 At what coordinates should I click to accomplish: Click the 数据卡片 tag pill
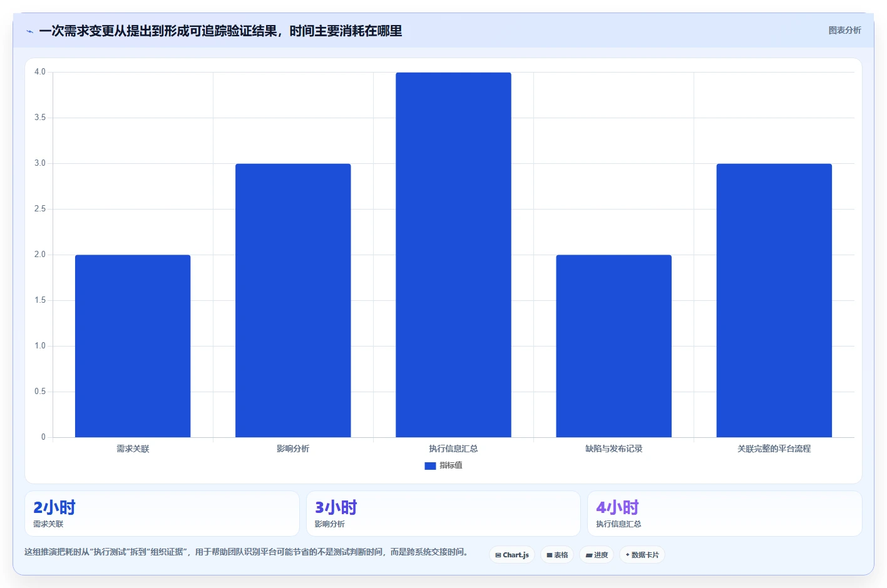(642, 555)
